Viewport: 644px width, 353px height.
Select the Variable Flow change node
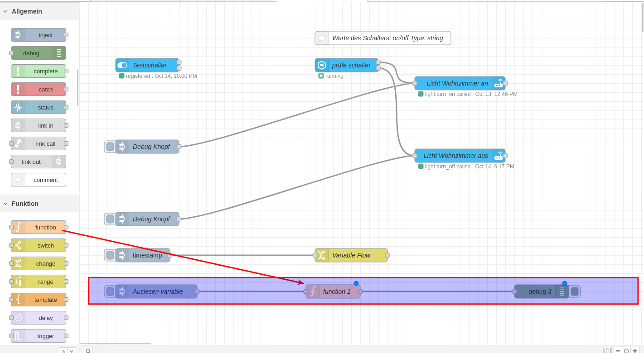351,255
